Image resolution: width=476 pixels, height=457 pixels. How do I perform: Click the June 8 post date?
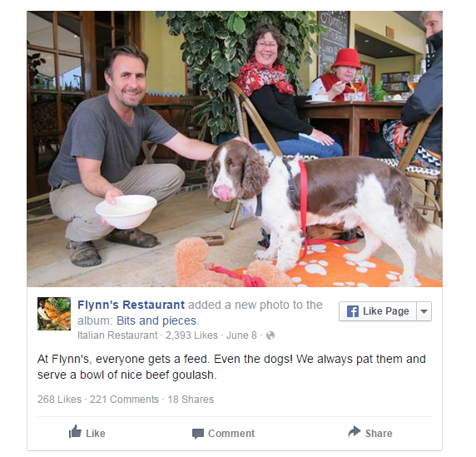click(x=241, y=335)
